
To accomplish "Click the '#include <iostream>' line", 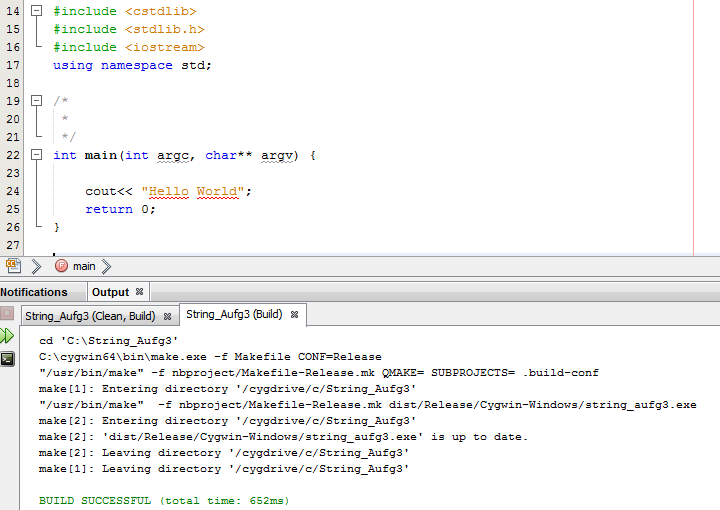I will (129, 47).
